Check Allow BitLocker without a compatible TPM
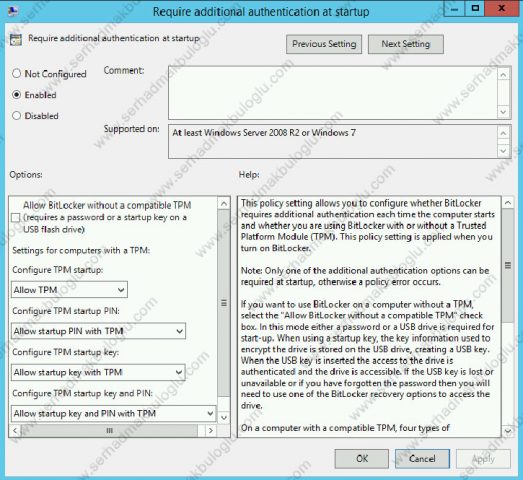The image size is (523, 480). click(15, 218)
